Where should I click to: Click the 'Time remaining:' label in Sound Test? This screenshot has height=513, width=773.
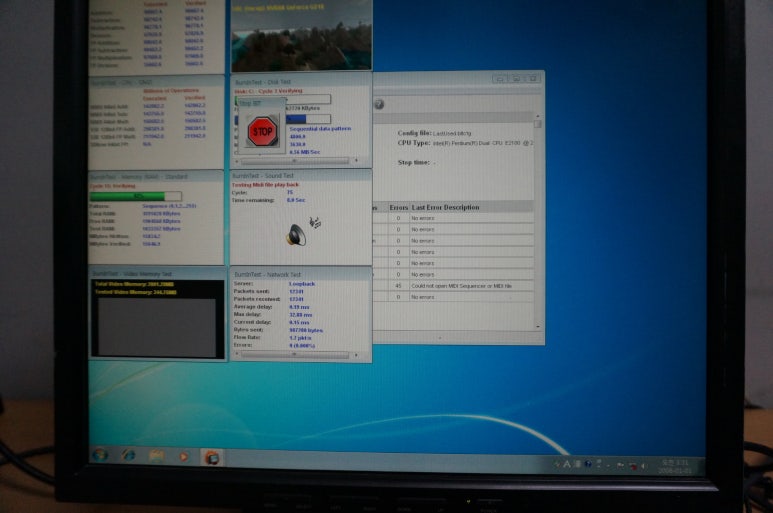point(253,200)
